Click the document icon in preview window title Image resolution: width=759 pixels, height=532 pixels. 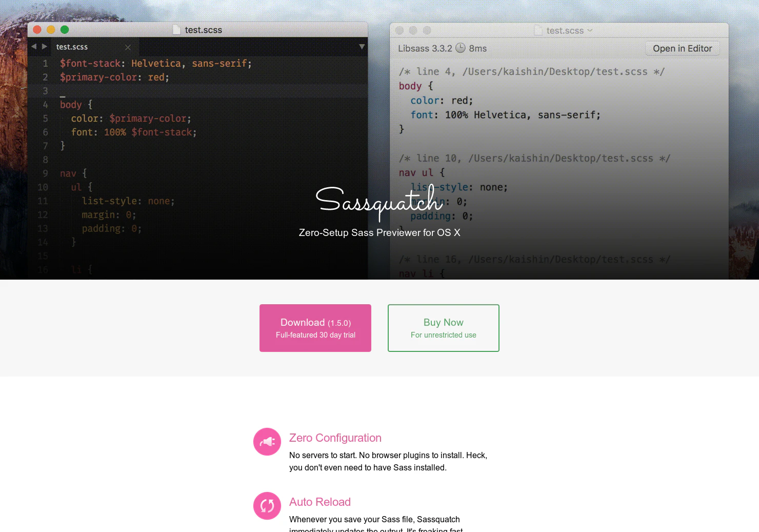tap(538, 30)
